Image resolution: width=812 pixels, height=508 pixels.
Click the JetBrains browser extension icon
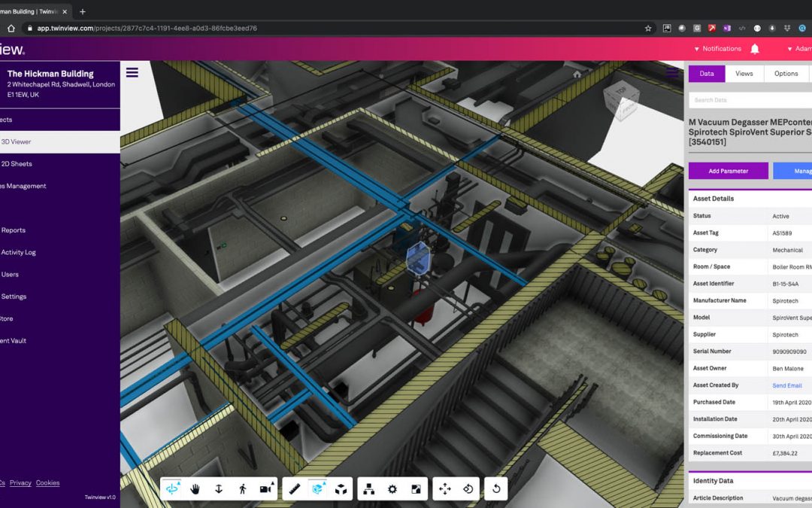point(667,29)
